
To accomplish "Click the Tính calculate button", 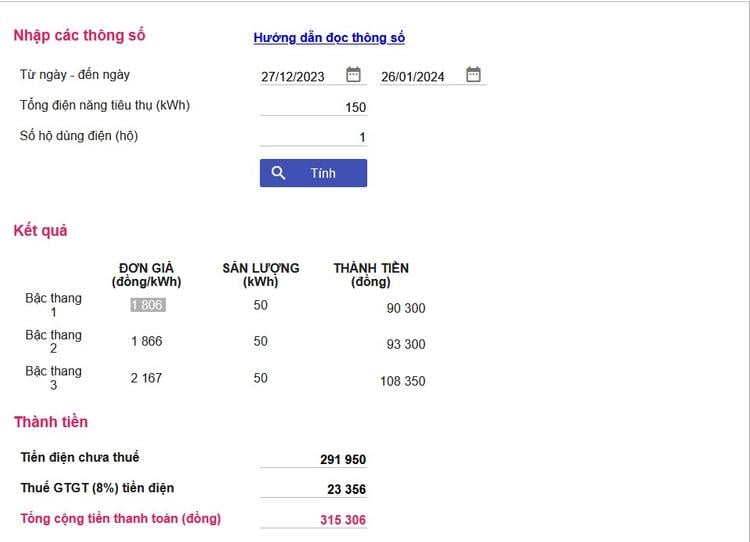I will [x=313, y=173].
